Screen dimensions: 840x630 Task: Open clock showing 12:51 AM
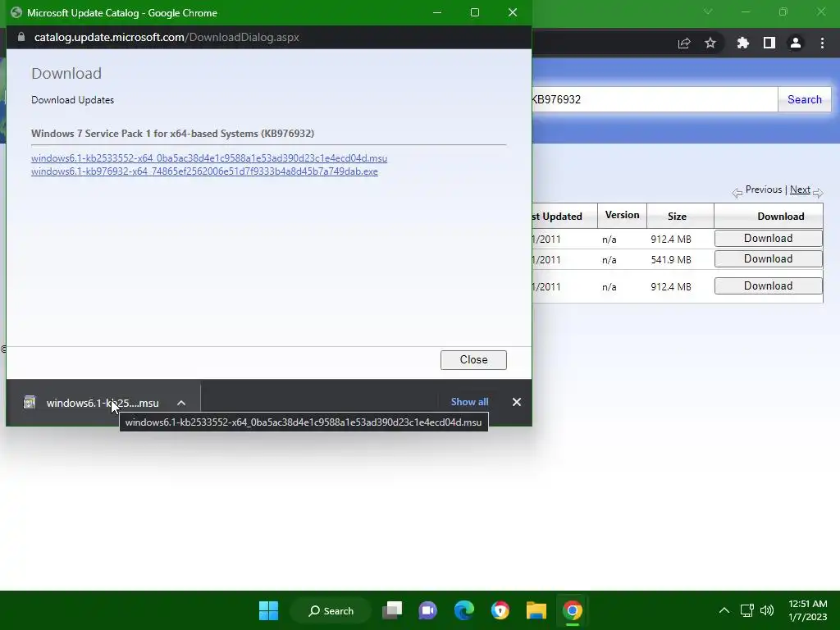807,610
